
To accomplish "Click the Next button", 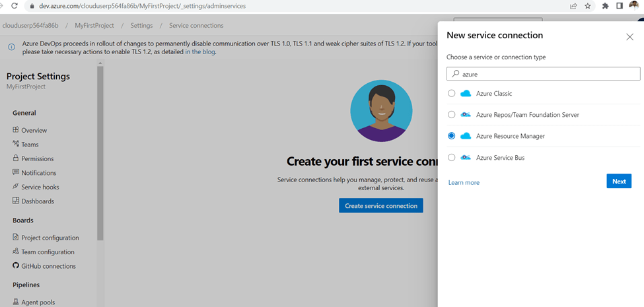I will coord(618,182).
